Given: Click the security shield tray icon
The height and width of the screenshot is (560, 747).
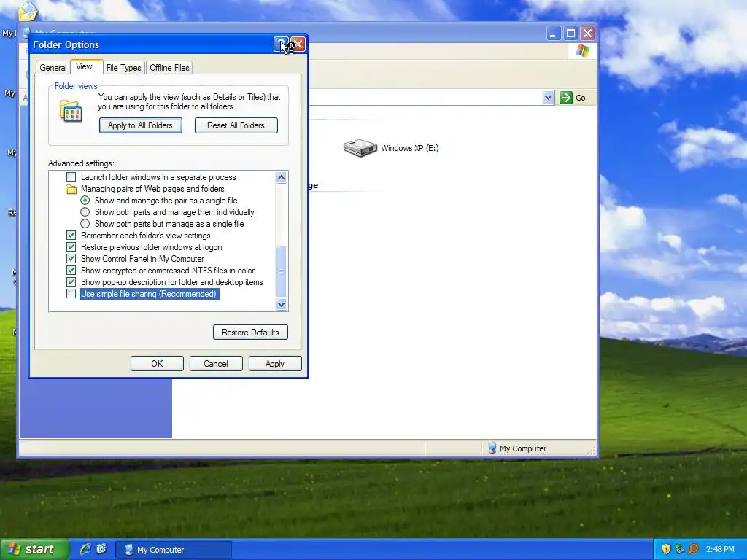Looking at the screenshot, I should coord(665,549).
